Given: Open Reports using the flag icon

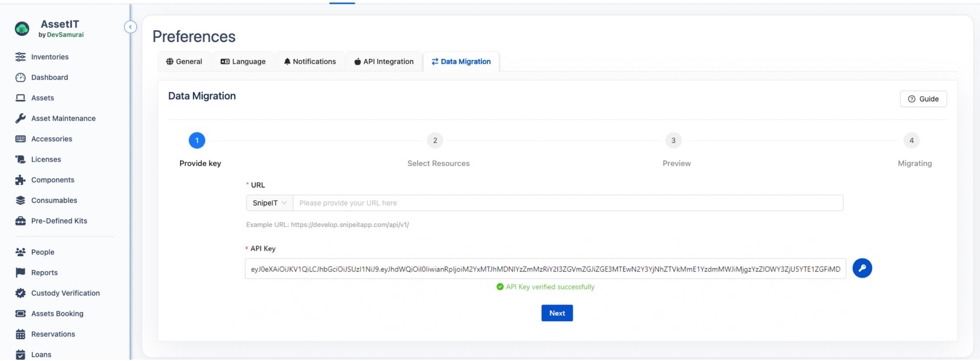Looking at the screenshot, I should 20,273.
